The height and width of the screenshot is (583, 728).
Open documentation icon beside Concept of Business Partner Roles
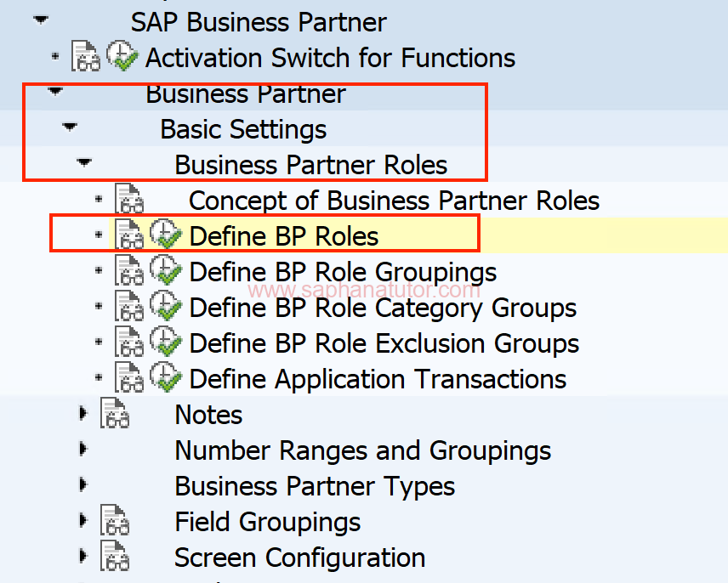129,199
